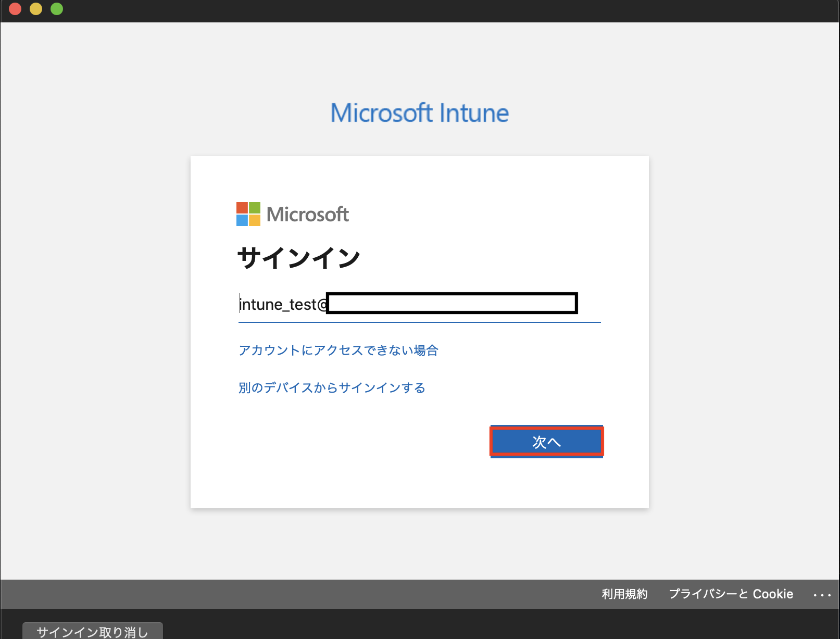Click the Microsoft Intune title text
Image resolution: width=840 pixels, height=639 pixels.
(x=420, y=113)
